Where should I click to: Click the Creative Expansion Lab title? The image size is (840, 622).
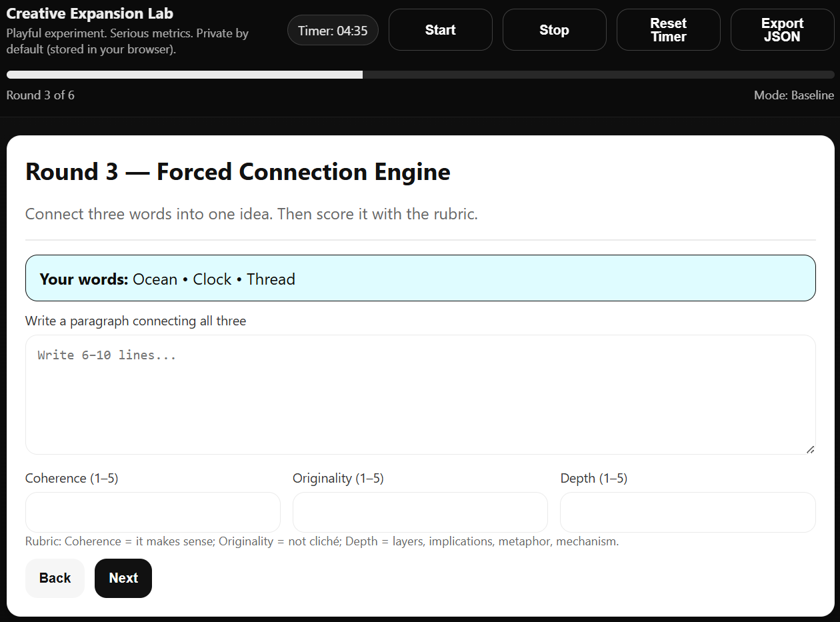(90, 14)
